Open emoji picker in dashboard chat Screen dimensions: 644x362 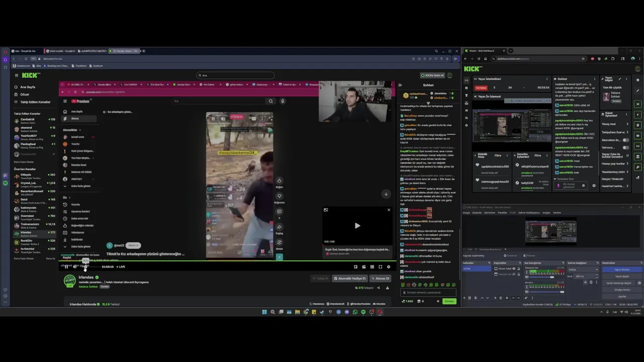click(x=583, y=186)
